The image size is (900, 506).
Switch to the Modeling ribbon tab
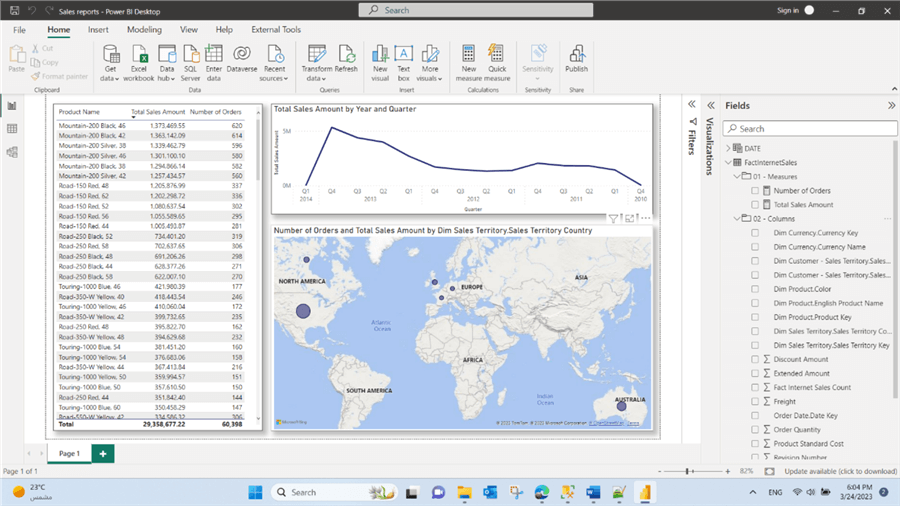[x=144, y=30]
